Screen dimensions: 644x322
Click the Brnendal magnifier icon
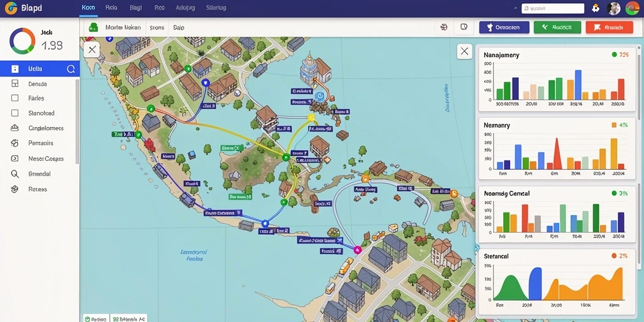[15, 174]
